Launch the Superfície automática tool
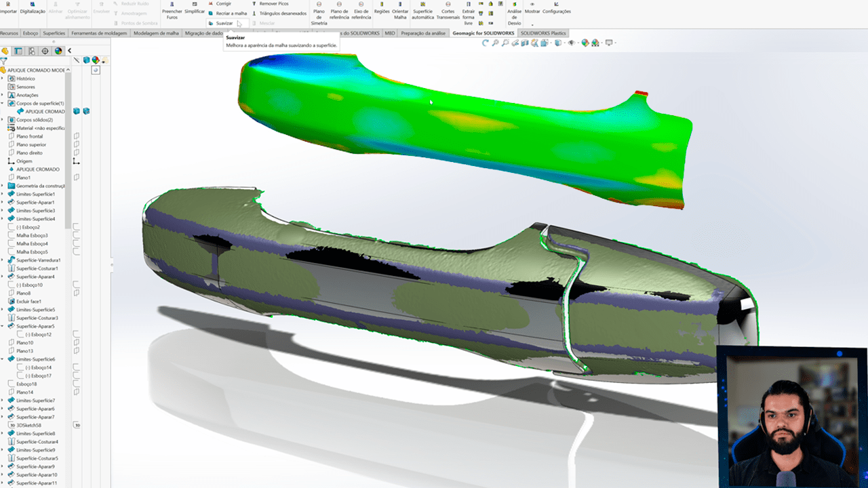The image size is (868, 488). pyautogui.click(x=422, y=11)
